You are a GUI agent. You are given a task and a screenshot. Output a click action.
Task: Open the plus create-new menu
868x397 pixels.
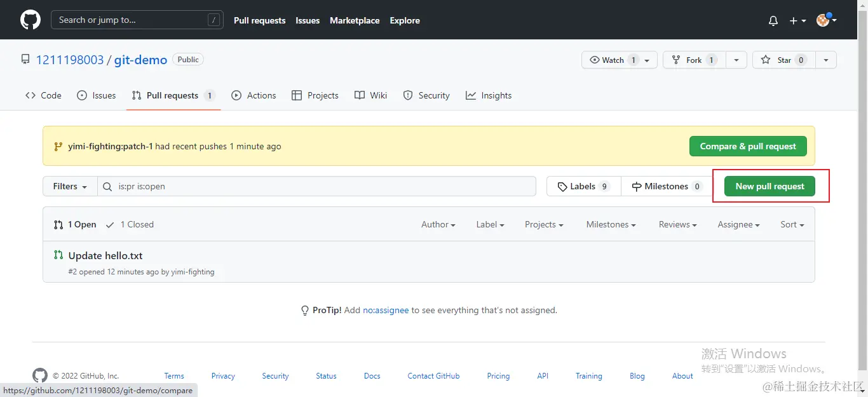tap(797, 20)
